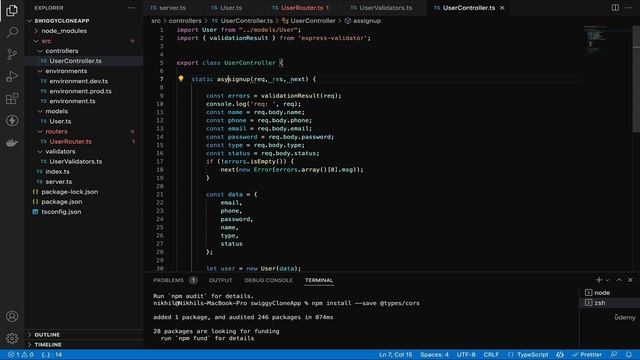Change encoding via UTF-8 status item

pyautogui.click(x=466, y=355)
